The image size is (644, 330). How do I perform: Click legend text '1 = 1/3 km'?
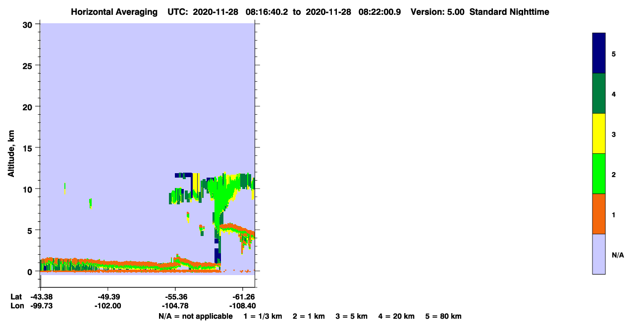click(x=263, y=316)
